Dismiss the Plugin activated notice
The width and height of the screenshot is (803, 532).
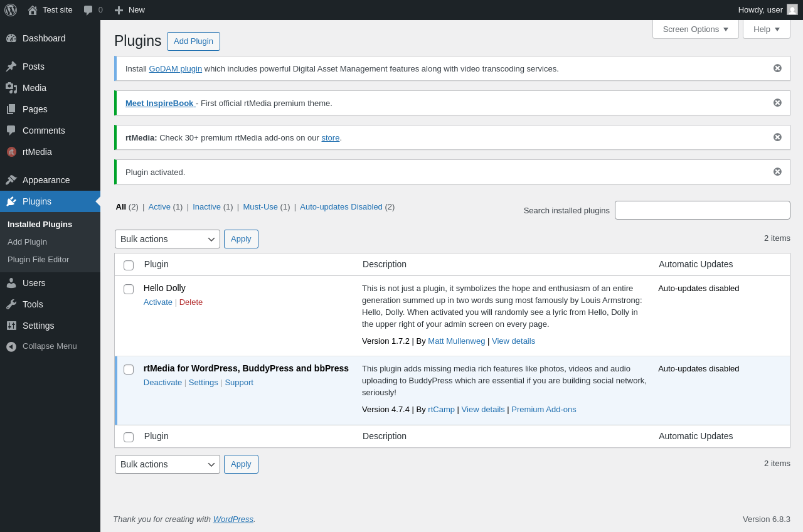[777, 172]
